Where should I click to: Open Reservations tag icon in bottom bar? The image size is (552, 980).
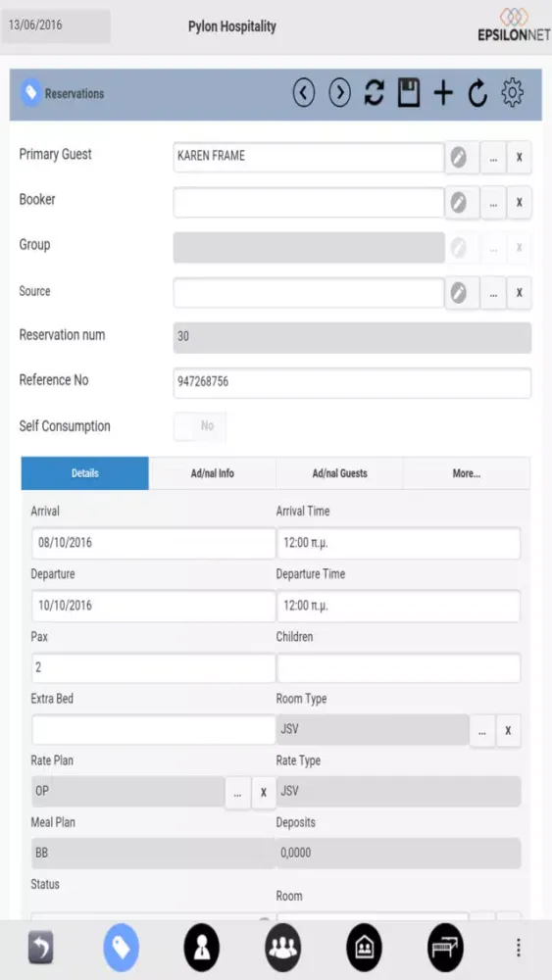122,948
